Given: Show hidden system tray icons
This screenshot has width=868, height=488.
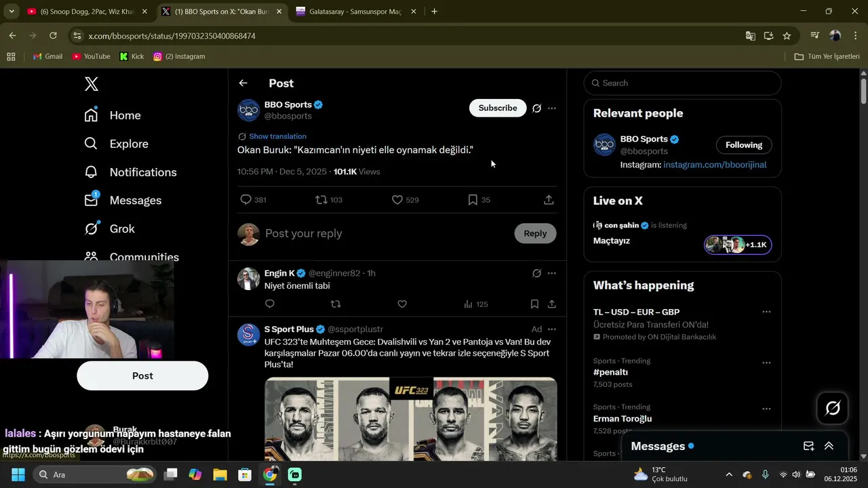Looking at the screenshot, I should tap(728, 474).
